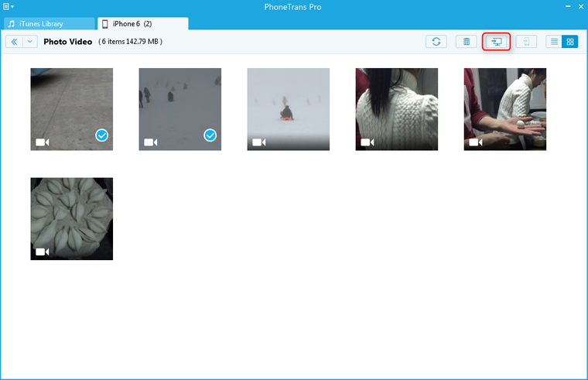Click the Transfer to device icon
Screen dimensions: 588x380
coord(526,42)
